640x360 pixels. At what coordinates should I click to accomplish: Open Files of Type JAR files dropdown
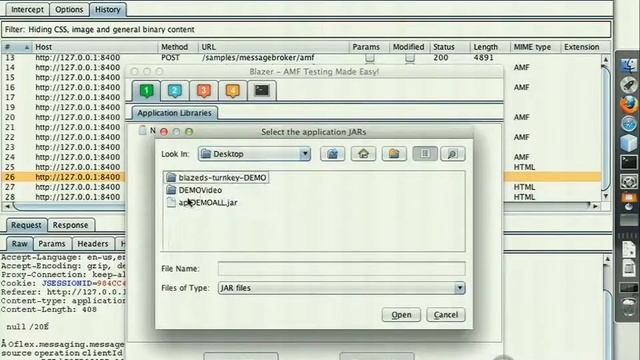coord(341,288)
